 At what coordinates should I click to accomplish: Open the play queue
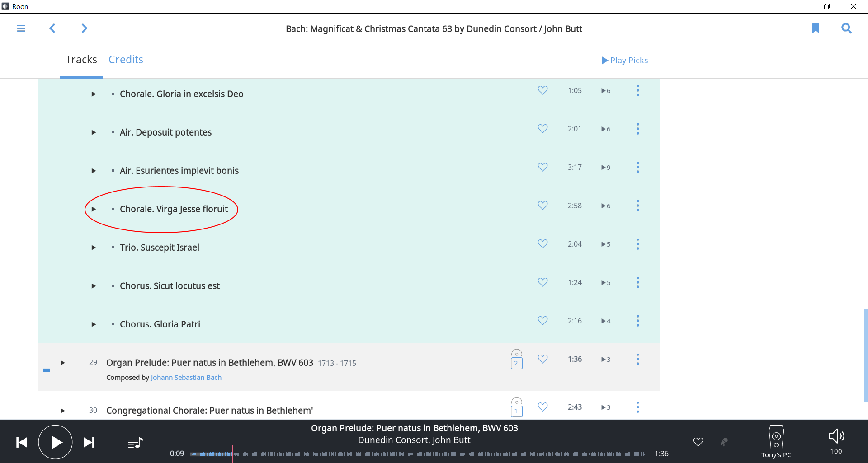click(x=135, y=443)
